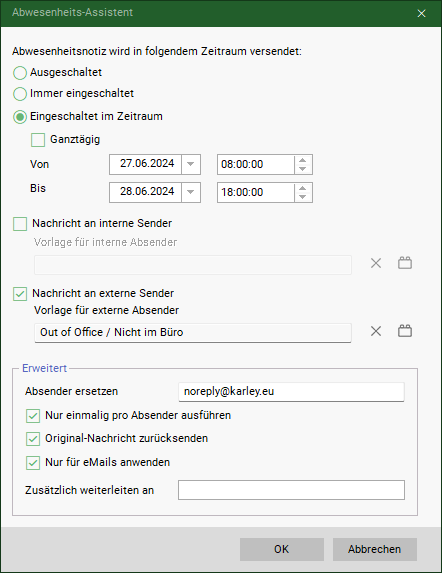The image size is (442, 573).
Task: Decrease the Von time with down arrow
Action: [x=302, y=169]
